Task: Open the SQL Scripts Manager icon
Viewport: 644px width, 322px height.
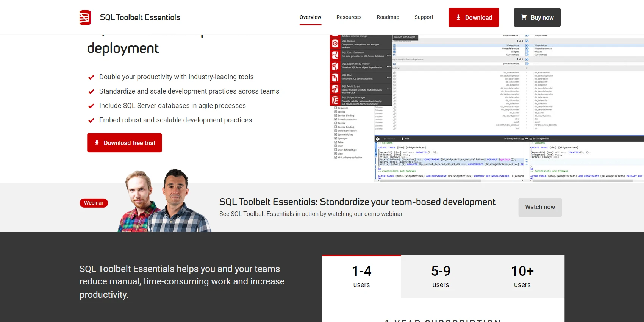Action: click(x=335, y=100)
